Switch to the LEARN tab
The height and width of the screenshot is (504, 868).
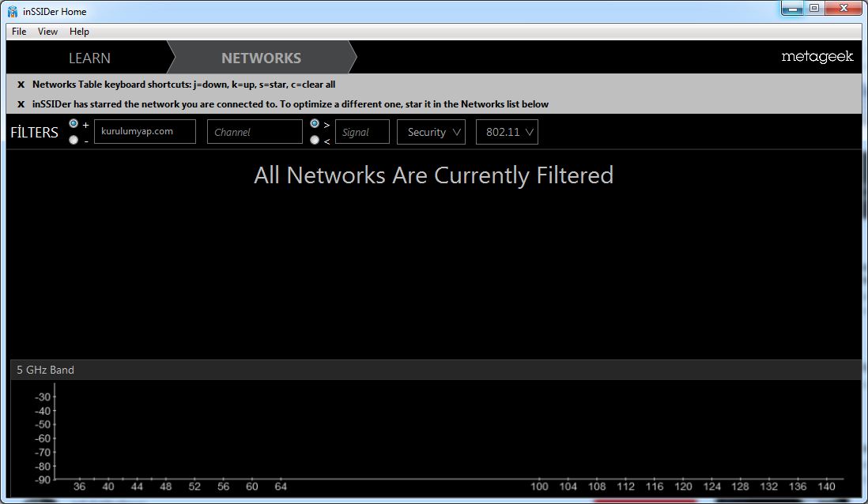(89, 58)
